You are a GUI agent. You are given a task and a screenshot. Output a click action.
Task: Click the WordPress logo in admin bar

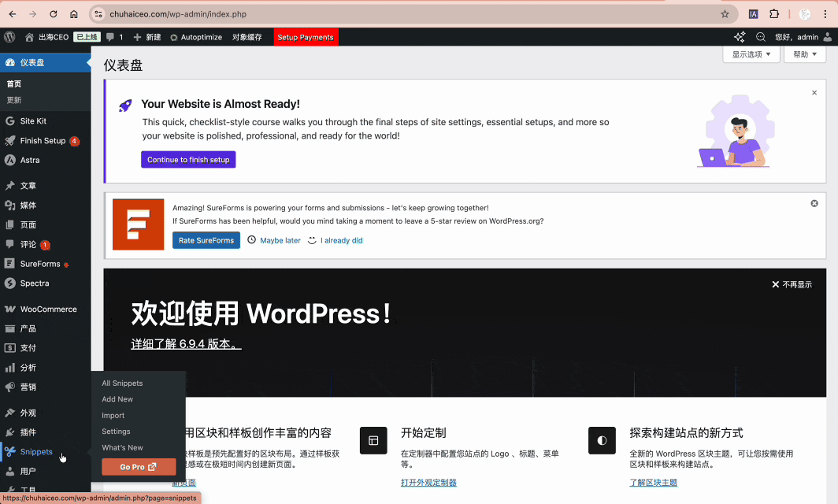(9, 37)
